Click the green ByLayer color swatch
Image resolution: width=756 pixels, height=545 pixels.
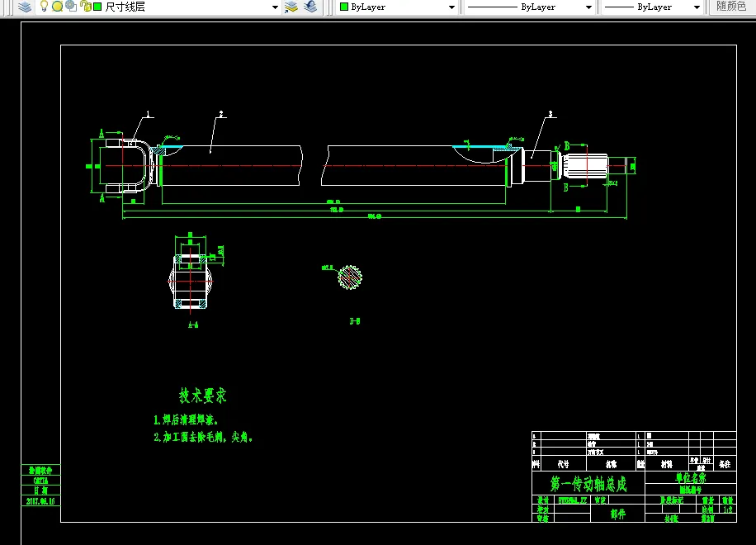(x=344, y=7)
